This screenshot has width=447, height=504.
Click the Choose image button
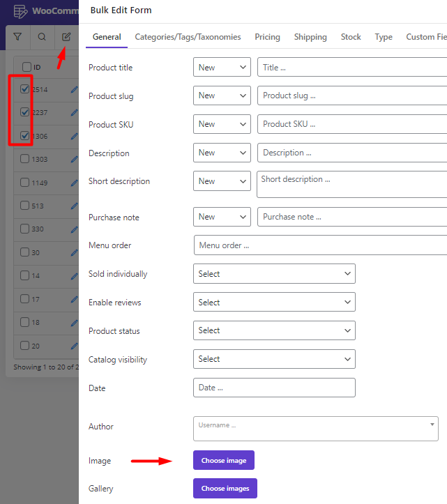[x=224, y=460]
